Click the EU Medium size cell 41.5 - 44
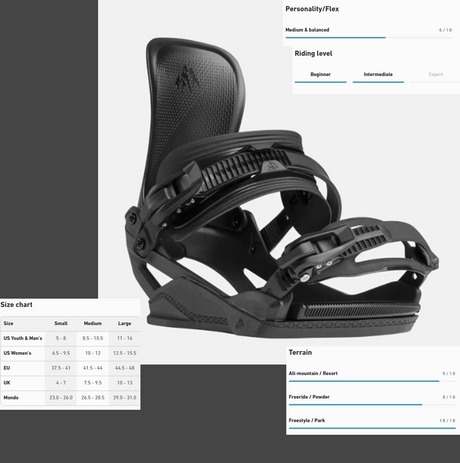Image resolution: width=460 pixels, height=463 pixels. (x=93, y=368)
